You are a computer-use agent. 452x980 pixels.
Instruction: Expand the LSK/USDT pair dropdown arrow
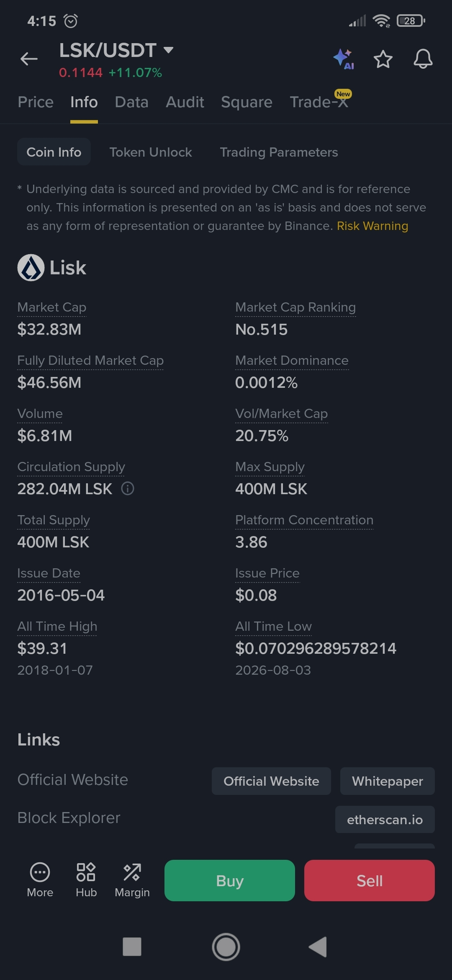click(168, 50)
